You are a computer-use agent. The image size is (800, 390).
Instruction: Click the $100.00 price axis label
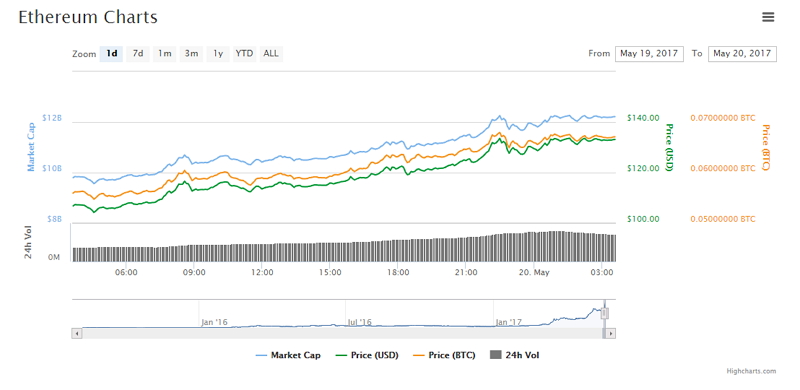(643, 219)
